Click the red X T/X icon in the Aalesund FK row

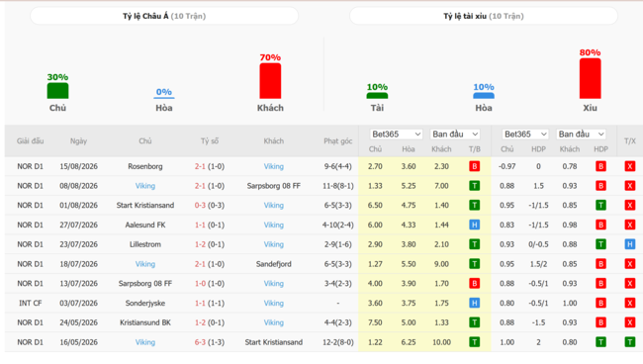pos(630,225)
